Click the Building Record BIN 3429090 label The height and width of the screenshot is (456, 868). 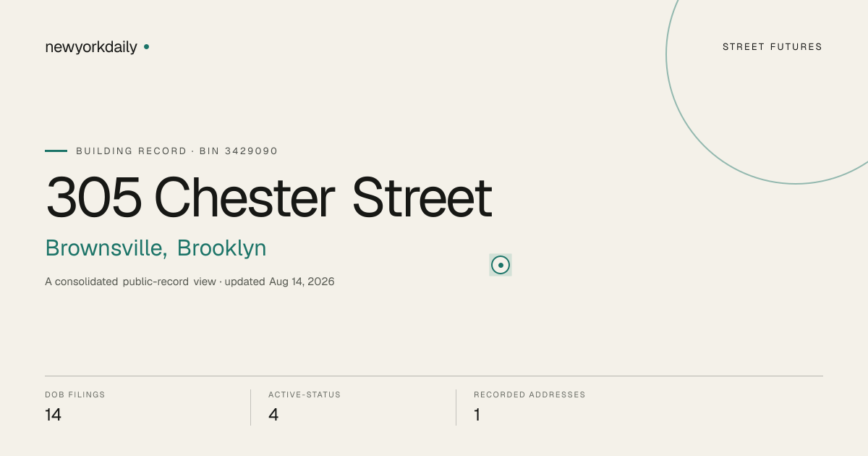point(177,151)
